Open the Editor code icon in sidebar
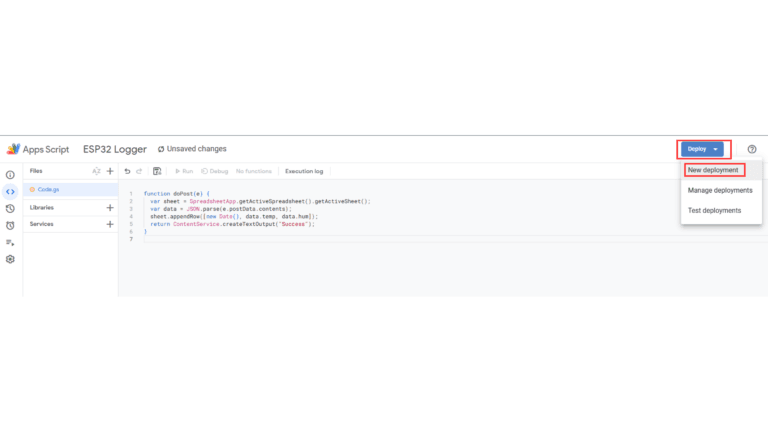 [x=10, y=192]
